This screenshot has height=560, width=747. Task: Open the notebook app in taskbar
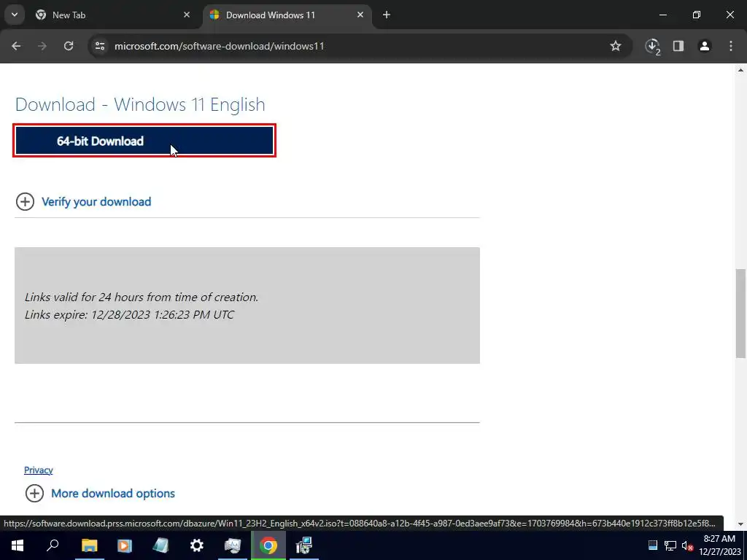coord(160,545)
